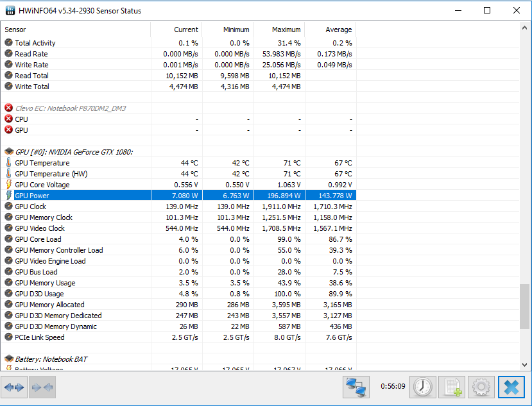The height and width of the screenshot is (406, 532).
Task: Click the scrollbar up arrow
Action: pos(524,28)
